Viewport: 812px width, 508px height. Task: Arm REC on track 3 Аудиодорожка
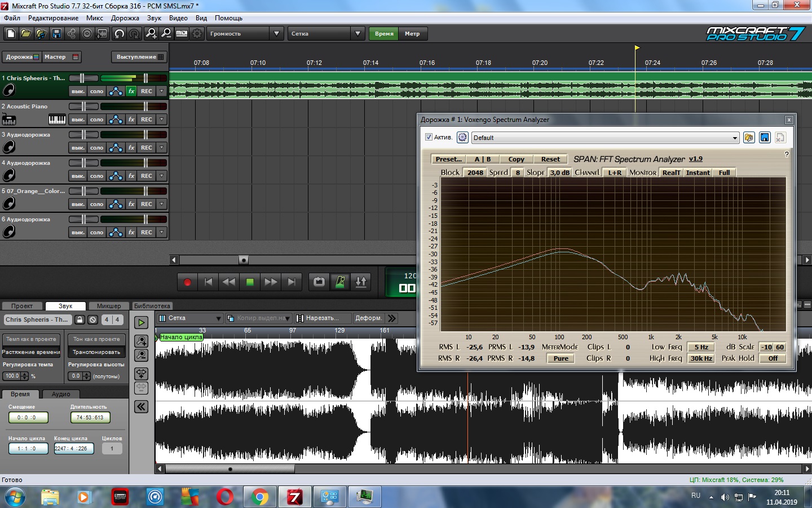click(147, 147)
